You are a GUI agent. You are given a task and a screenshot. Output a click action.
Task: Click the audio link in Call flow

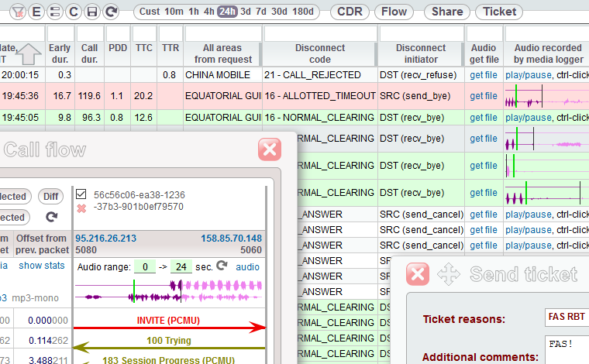click(247, 267)
